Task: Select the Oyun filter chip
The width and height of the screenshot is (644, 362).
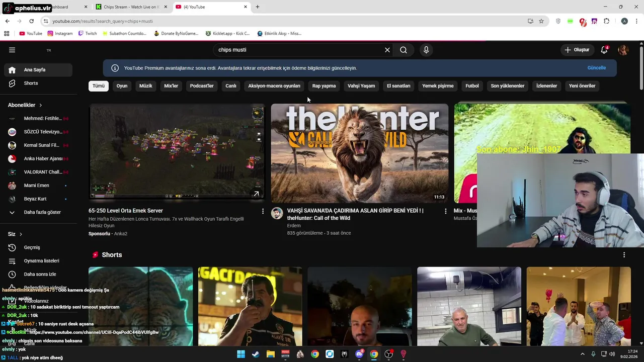Action: coord(122,86)
